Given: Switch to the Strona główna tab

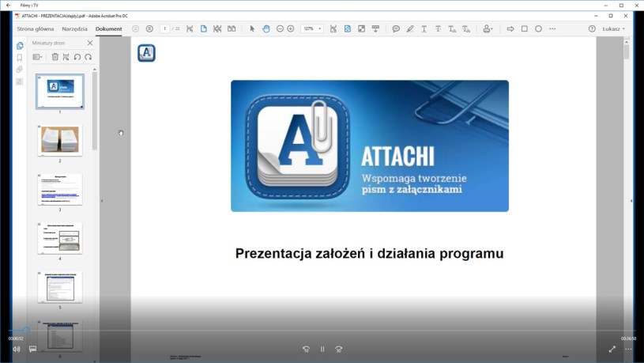Looking at the screenshot, I should [x=36, y=28].
